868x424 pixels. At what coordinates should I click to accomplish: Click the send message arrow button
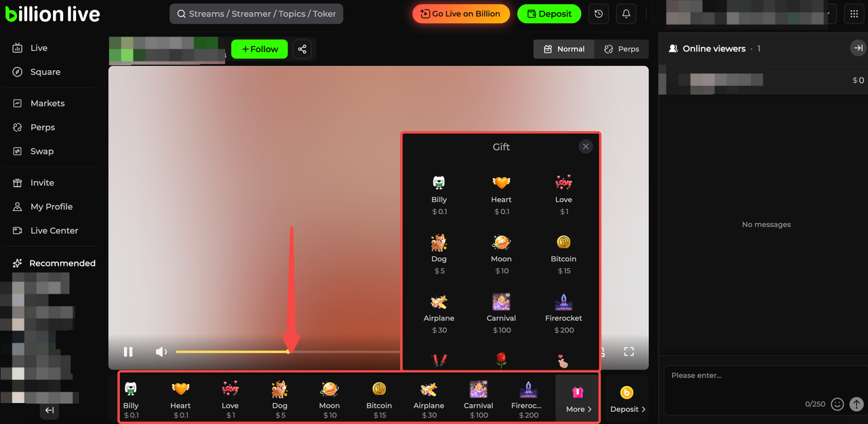tap(856, 404)
